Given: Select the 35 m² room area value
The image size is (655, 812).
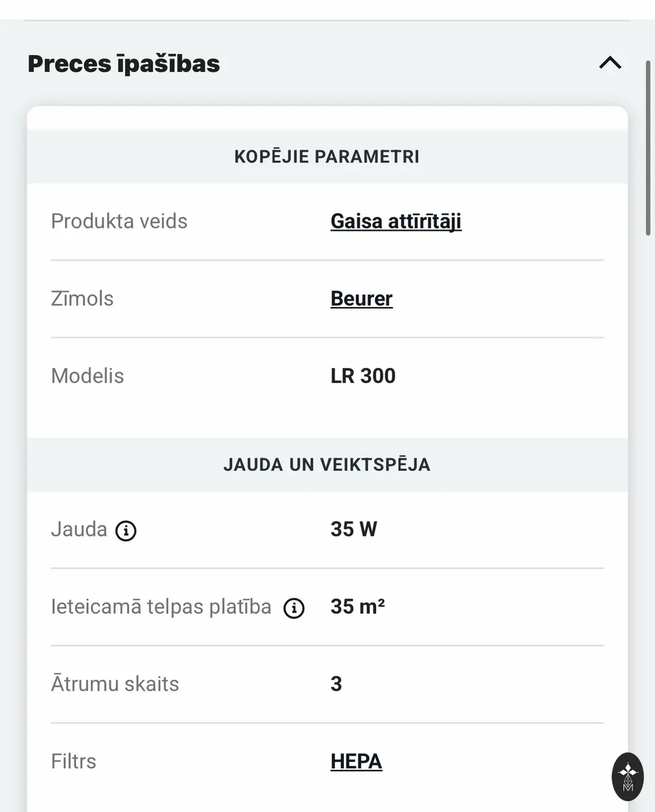Looking at the screenshot, I should coord(357,606).
